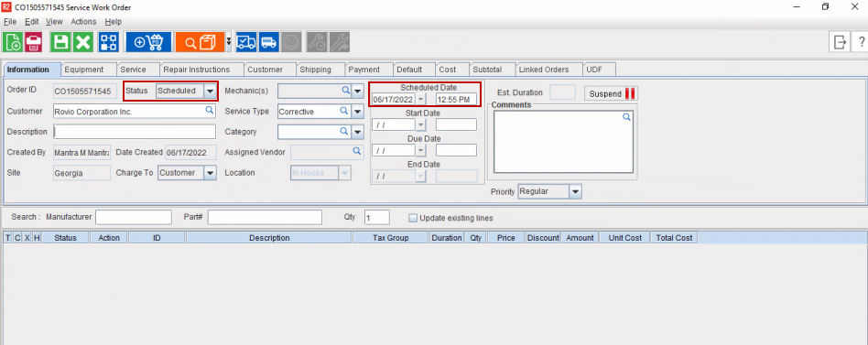Click the Description column header in grid
This screenshot has height=345, width=868.
coord(269,238)
